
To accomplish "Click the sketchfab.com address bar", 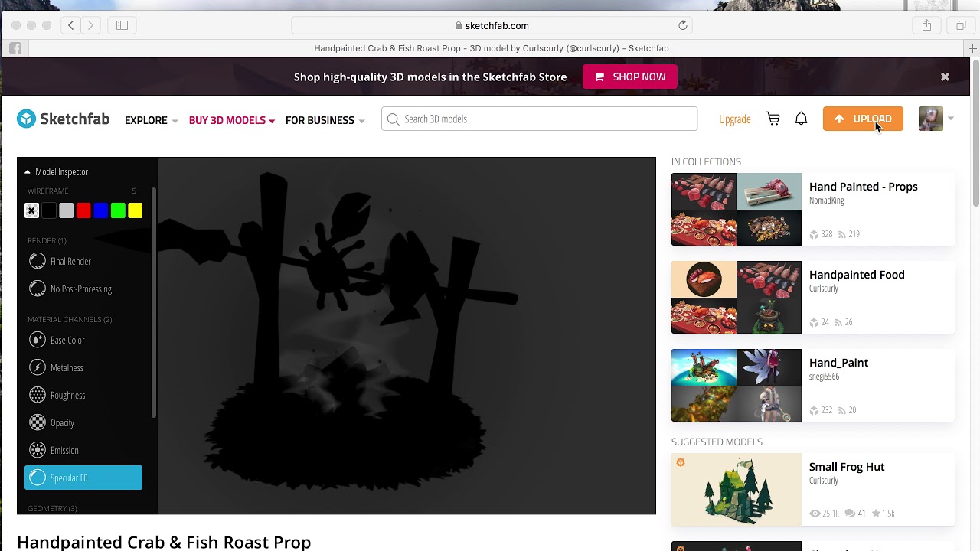I will tap(492, 25).
